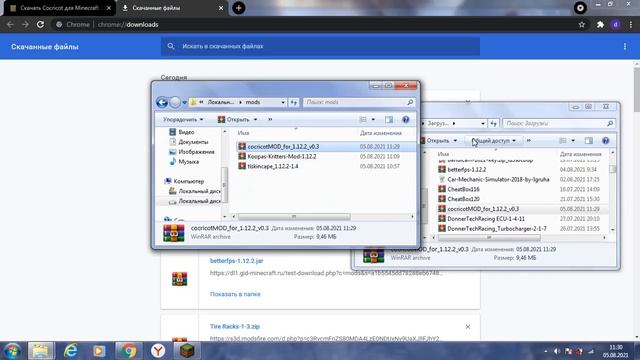This screenshot has height=360, width=640.
Task: Open view options dropdown in mods window
Action: click(373, 120)
